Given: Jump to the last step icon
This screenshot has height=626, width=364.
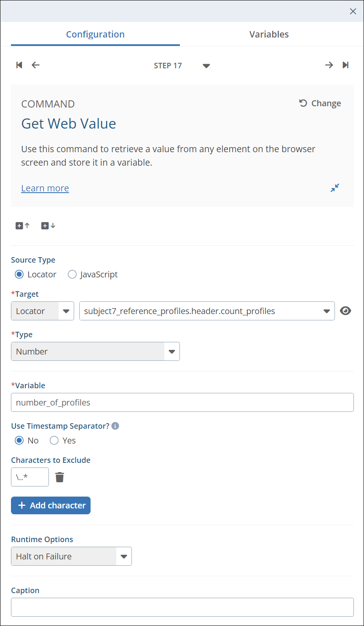Looking at the screenshot, I should click(x=345, y=65).
